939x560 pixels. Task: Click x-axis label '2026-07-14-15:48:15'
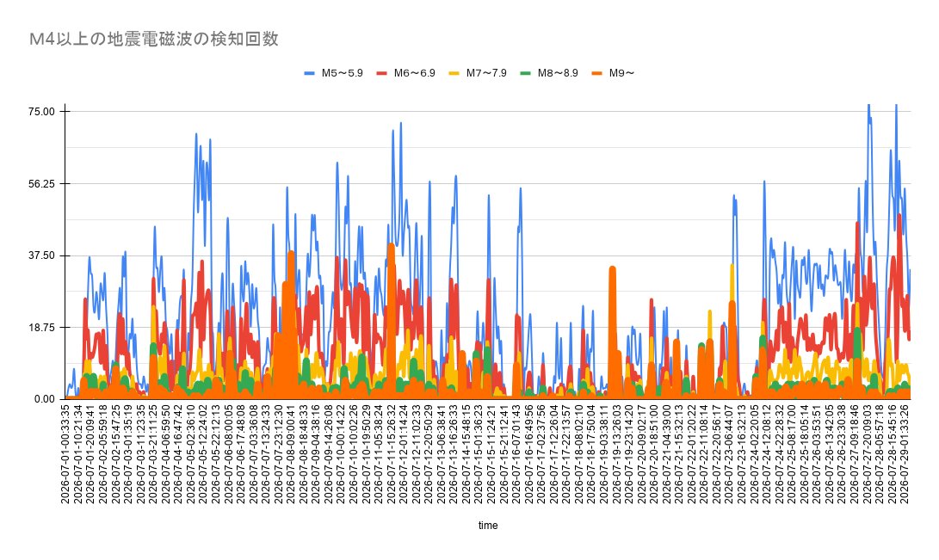pos(467,454)
